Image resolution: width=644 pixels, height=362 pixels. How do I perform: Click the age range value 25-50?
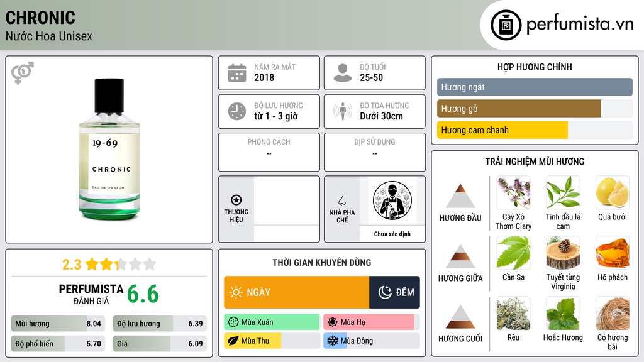click(x=371, y=77)
